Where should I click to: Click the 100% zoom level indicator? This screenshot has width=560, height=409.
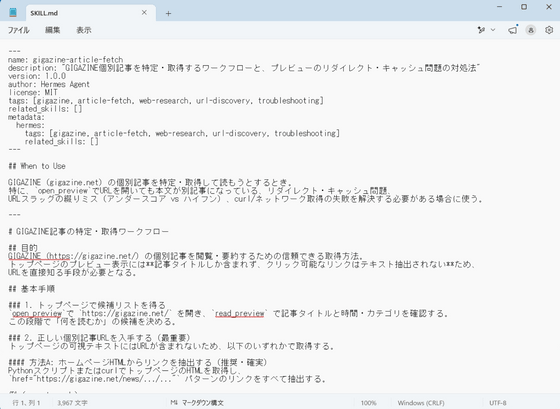pyautogui.click(x=368, y=403)
